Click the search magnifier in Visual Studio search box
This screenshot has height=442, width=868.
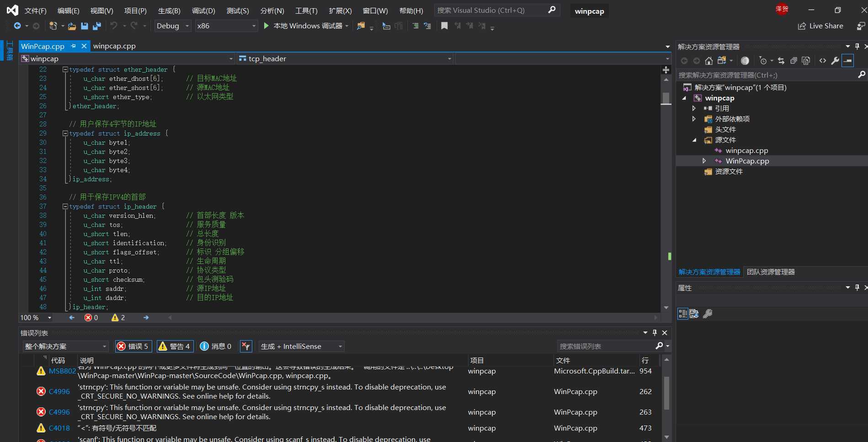coord(552,10)
